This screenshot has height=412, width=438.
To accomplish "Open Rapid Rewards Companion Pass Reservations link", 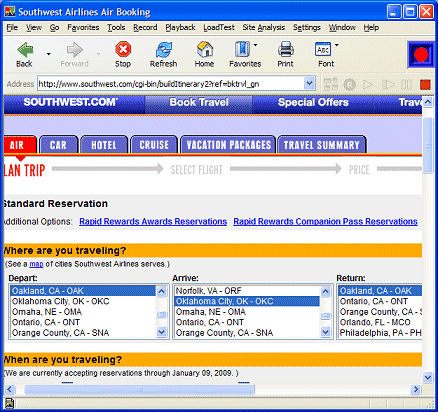I will (325, 221).
